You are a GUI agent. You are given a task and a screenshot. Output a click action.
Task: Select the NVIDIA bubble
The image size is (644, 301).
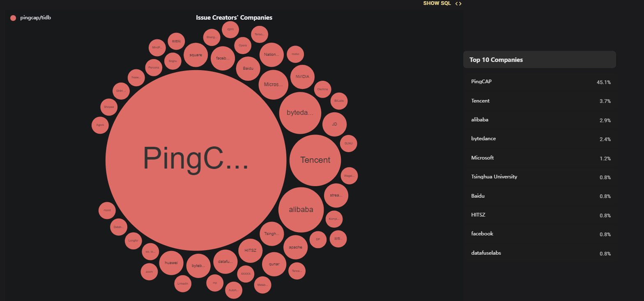coord(302,77)
